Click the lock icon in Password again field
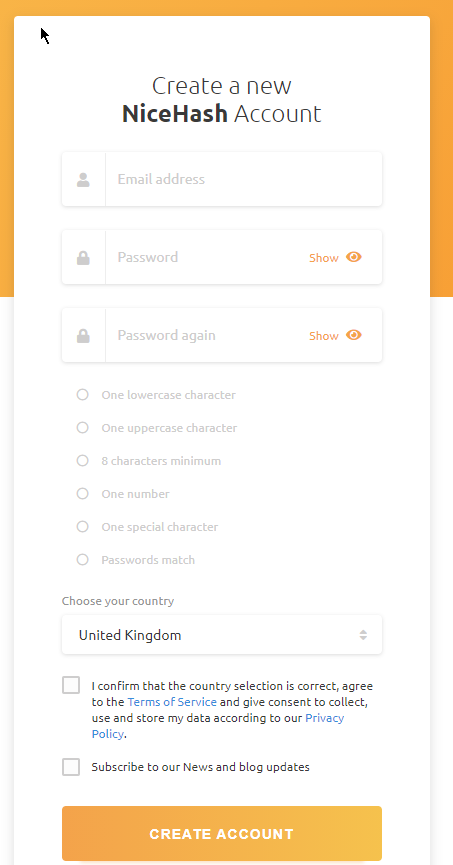The height and width of the screenshot is (865, 453). pos(83,336)
